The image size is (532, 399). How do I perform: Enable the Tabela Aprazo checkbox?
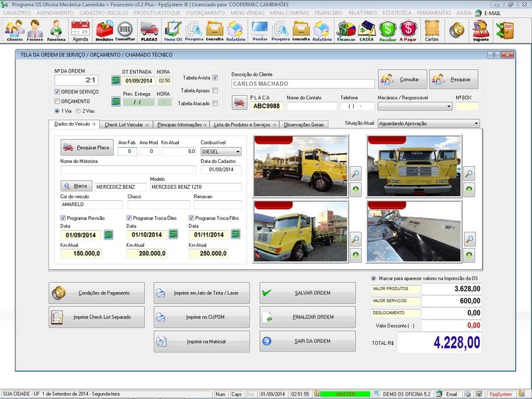click(x=215, y=89)
